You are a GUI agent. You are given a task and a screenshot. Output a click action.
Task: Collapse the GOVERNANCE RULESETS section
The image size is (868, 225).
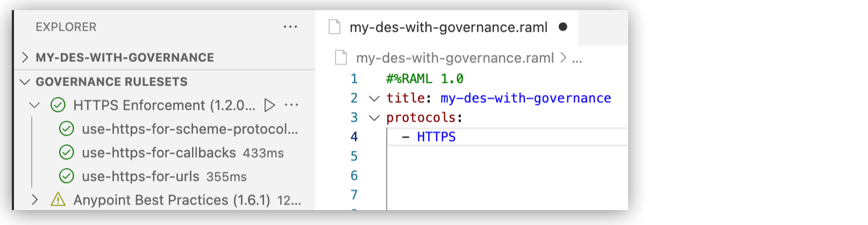[x=25, y=82]
